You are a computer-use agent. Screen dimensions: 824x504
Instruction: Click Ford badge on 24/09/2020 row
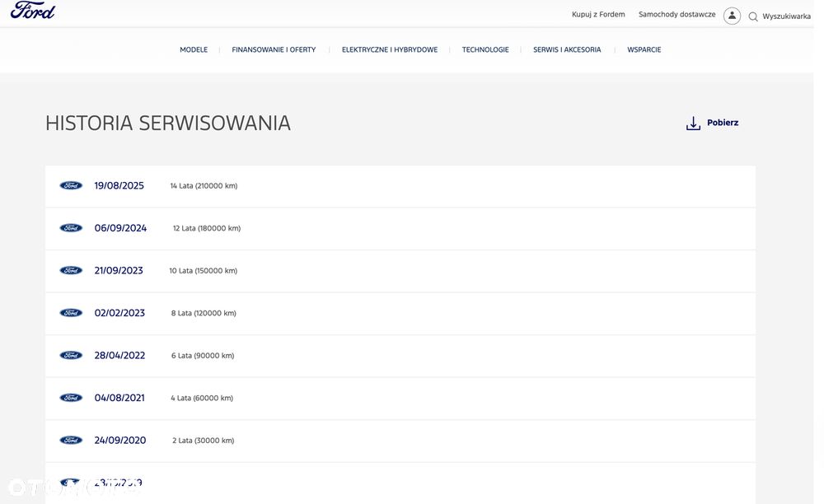tap(71, 441)
